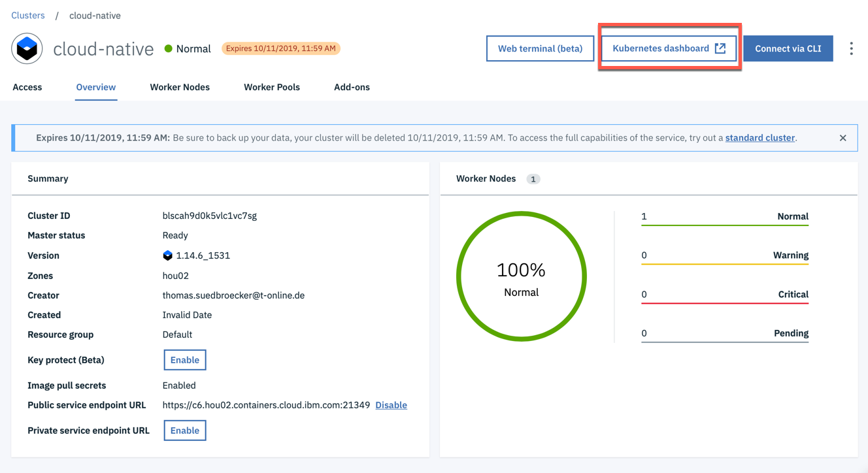Switch to the Add-ons tab
The width and height of the screenshot is (868, 473).
(x=352, y=87)
